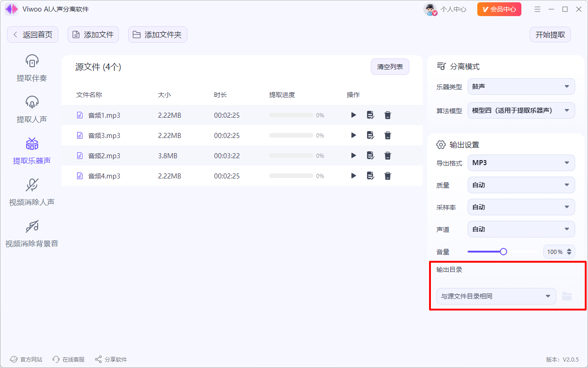Click the user avatar icon
Image resolution: width=588 pixels, height=368 pixels.
click(x=430, y=9)
